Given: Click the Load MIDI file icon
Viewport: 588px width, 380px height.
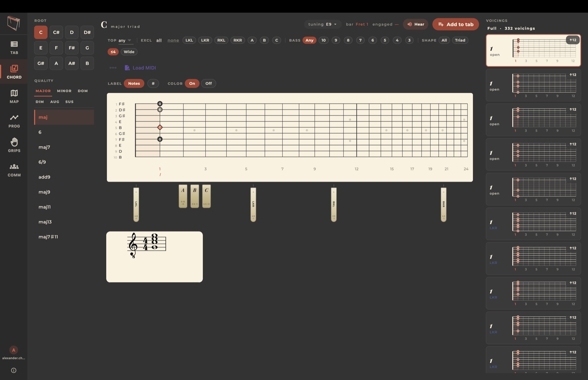Looking at the screenshot, I should 127,68.
